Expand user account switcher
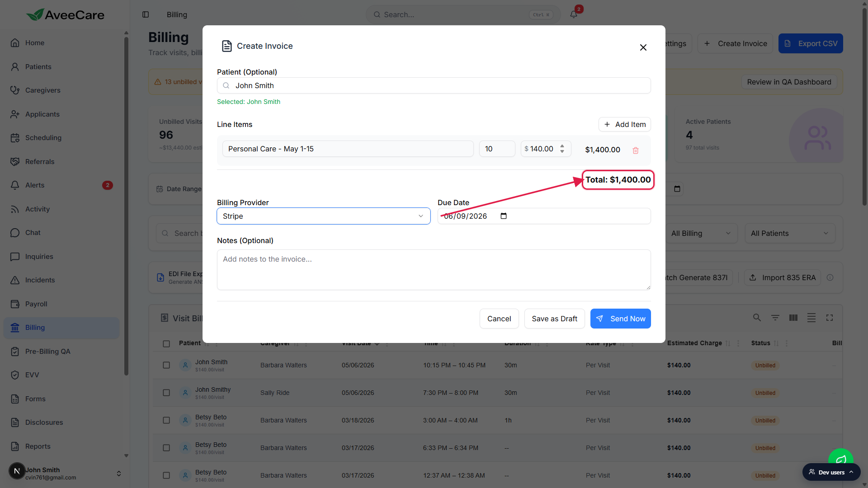The image size is (868, 488). (x=119, y=474)
